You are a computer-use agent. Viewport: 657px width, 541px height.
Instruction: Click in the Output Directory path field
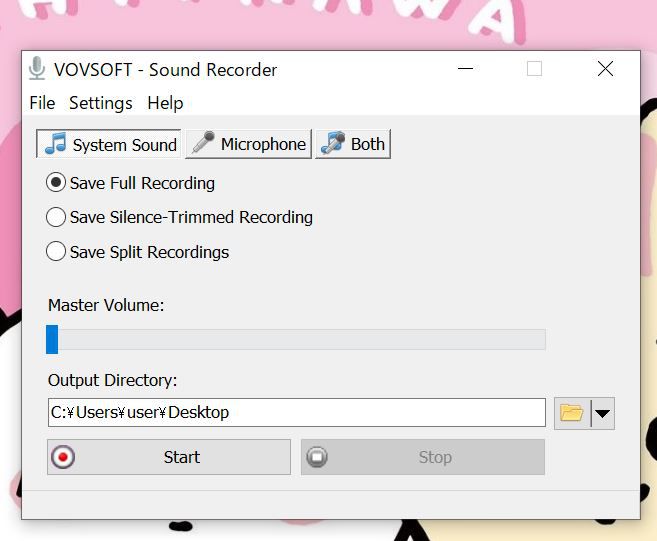coord(297,413)
